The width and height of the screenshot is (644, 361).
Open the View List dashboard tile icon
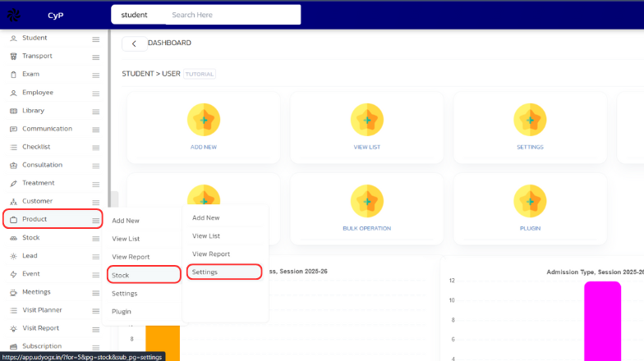coord(366,120)
